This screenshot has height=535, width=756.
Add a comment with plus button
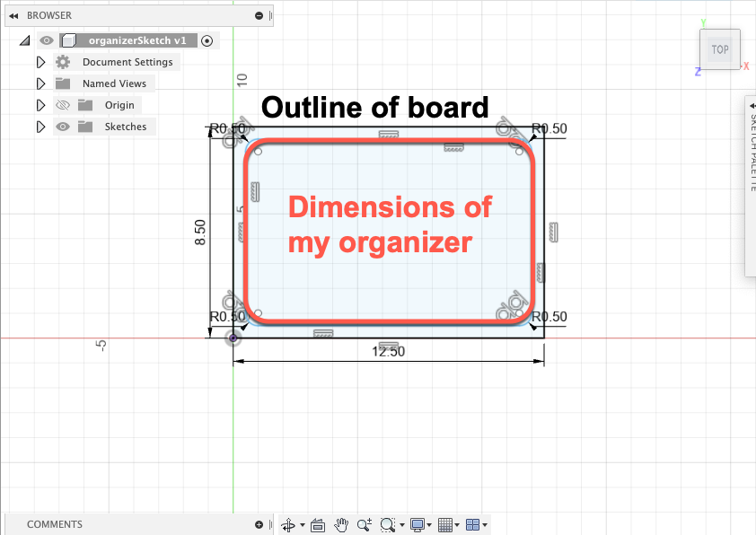coord(259,524)
